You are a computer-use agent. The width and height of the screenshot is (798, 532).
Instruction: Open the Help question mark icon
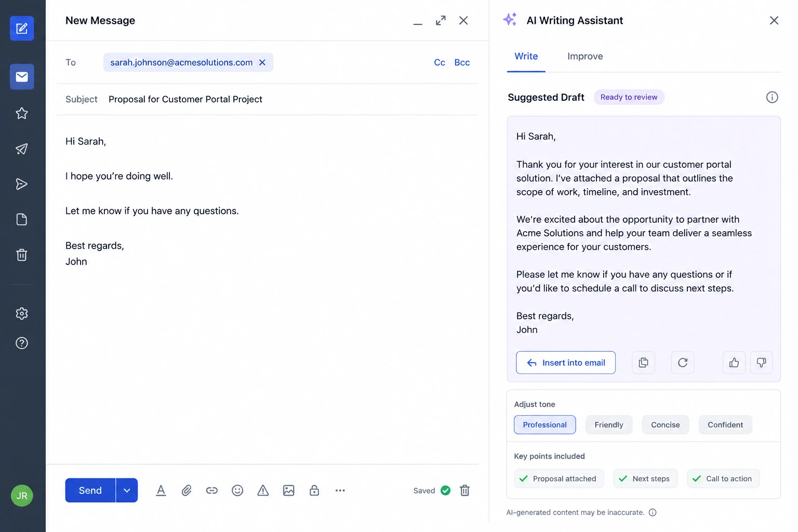coord(22,343)
